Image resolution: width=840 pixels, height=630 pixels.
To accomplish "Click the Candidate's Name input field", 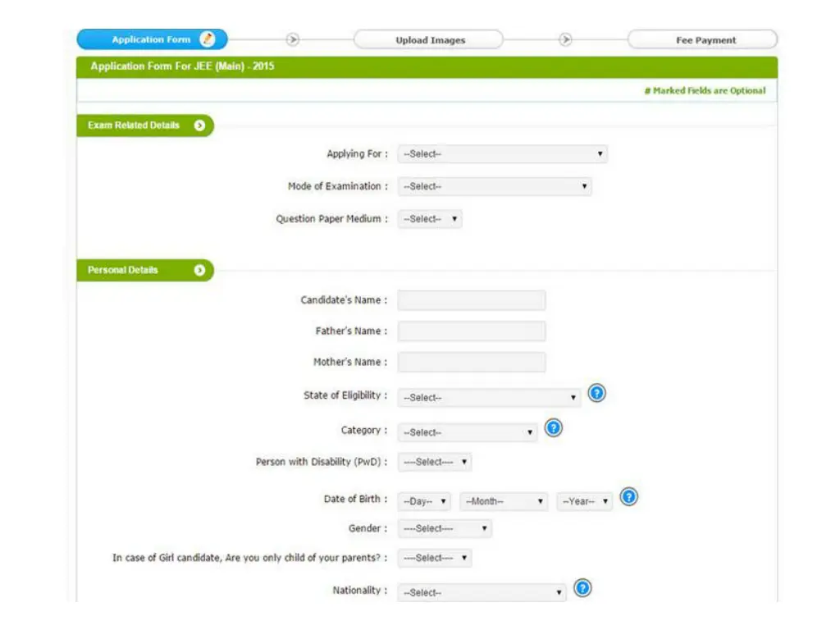I will pyautogui.click(x=472, y=300).
